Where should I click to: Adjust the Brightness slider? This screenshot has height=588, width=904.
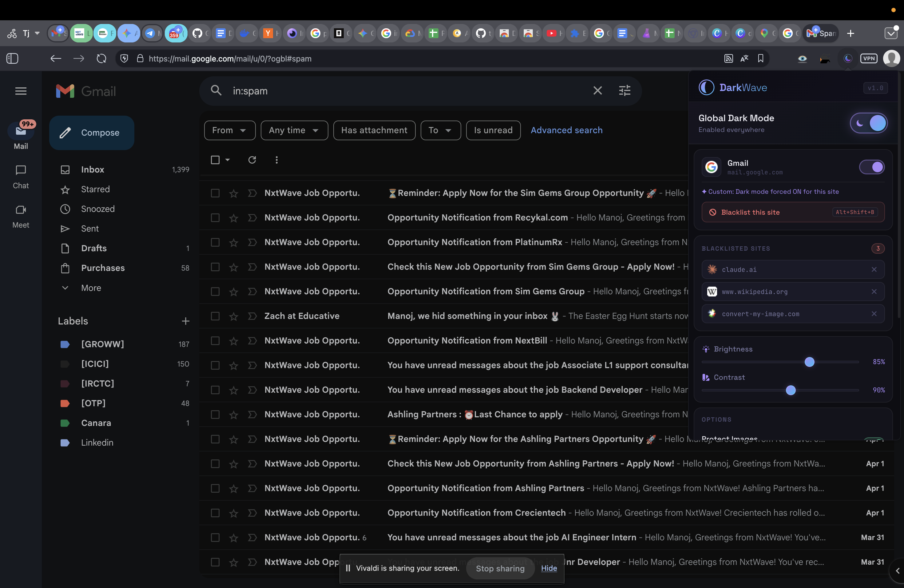(x=810, y=362)
